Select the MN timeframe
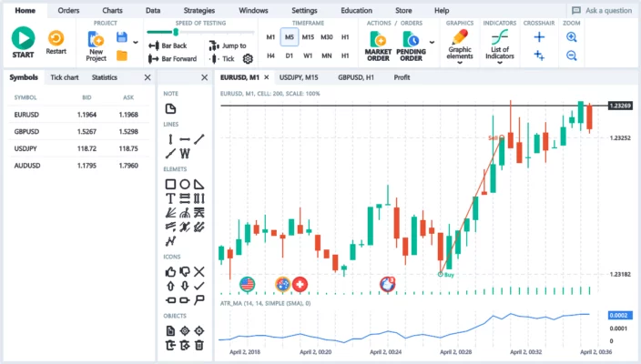Viewport: 641px width, 364px height. [327, 56]
